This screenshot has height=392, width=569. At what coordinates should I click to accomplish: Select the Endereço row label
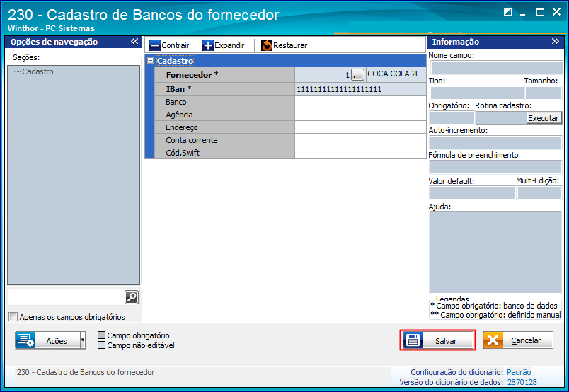[224, 127]
